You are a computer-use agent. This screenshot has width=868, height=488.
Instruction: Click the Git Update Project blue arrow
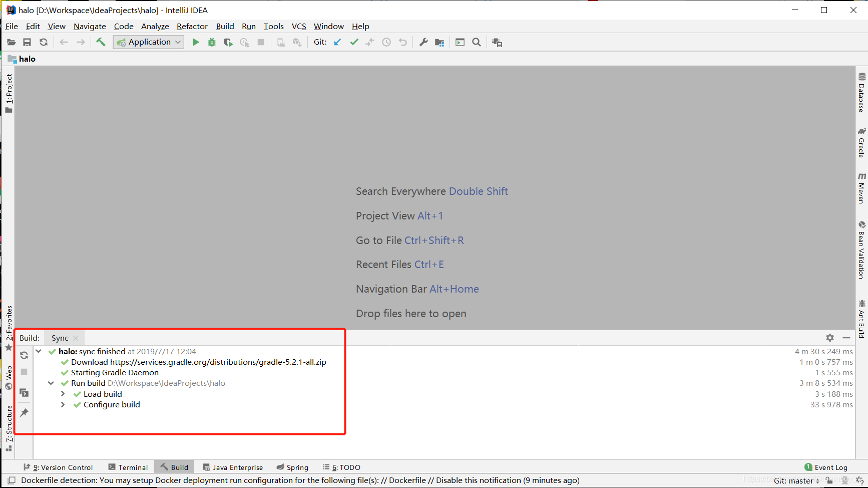pyautogui.click(x=338, y=43)
